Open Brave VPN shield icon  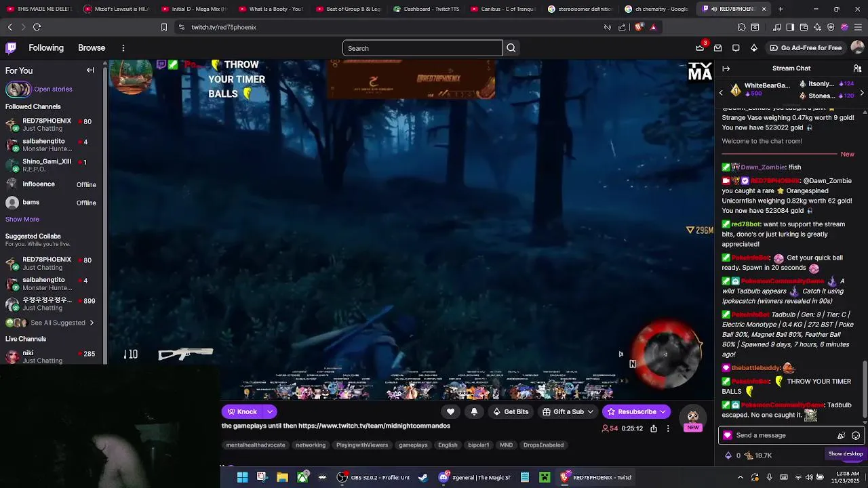[831, 27]
